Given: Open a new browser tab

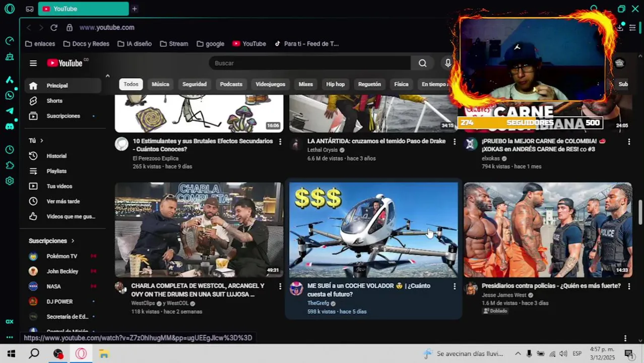Looking at the screenshot, I should 135,9.
